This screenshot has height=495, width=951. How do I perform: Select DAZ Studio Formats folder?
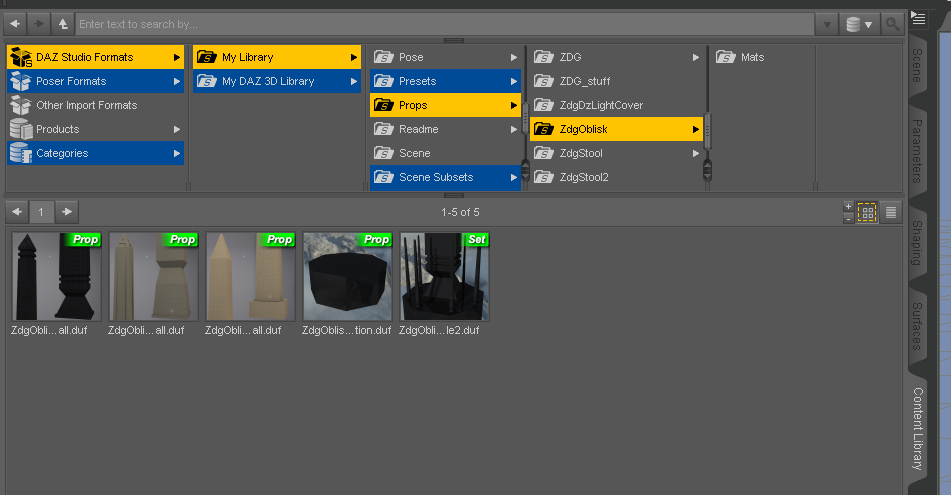pos(95,57)
